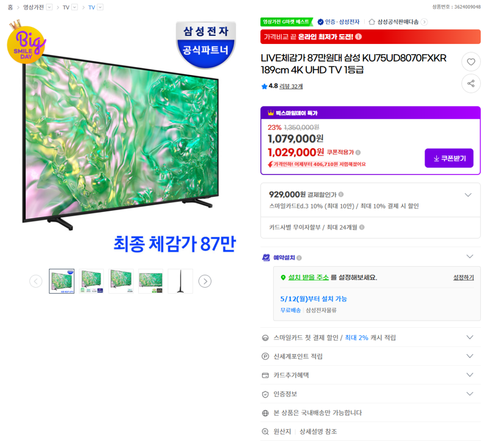This screenshot has height=448, width=488.
Task: Go to 홈 in the breadcrumb
Action: 10,7
